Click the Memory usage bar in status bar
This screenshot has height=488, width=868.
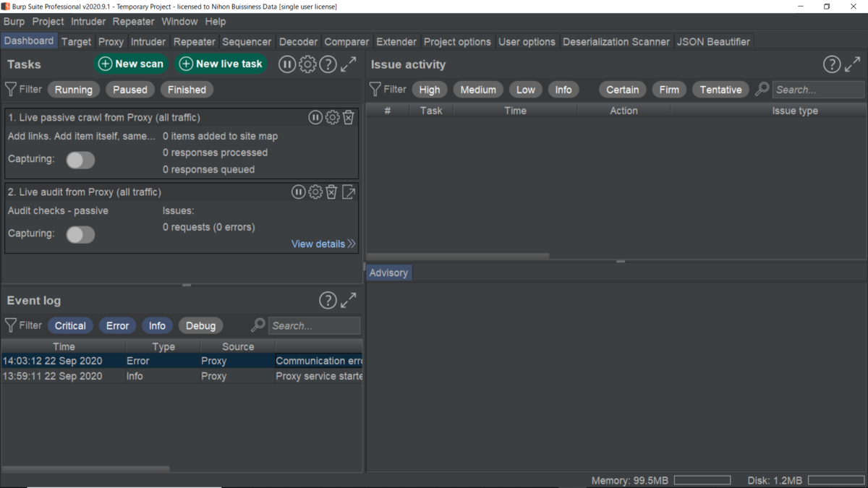pyautogui.click(x=702, y=480)
